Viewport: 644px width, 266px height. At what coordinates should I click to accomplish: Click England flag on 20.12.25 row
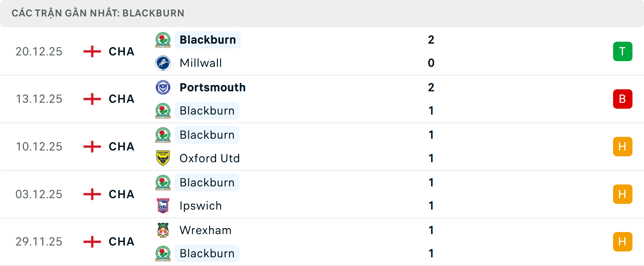point(92,51)
